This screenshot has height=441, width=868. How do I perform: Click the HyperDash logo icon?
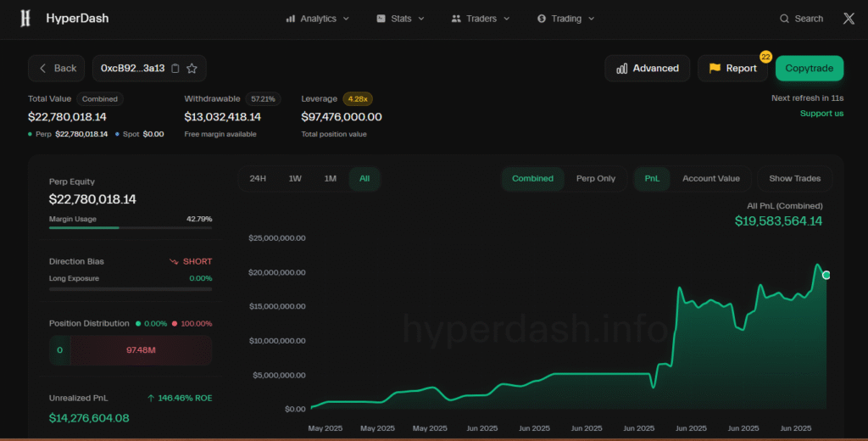point(25,19)
